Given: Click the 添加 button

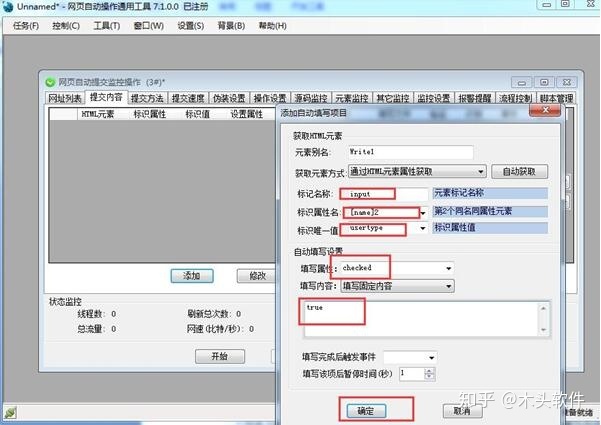Looking at the screenshot, I should pos(192,276).
